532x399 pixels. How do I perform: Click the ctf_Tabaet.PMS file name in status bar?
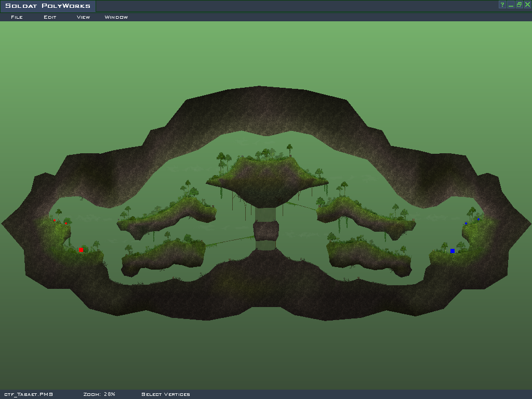(x=29, y=394)
